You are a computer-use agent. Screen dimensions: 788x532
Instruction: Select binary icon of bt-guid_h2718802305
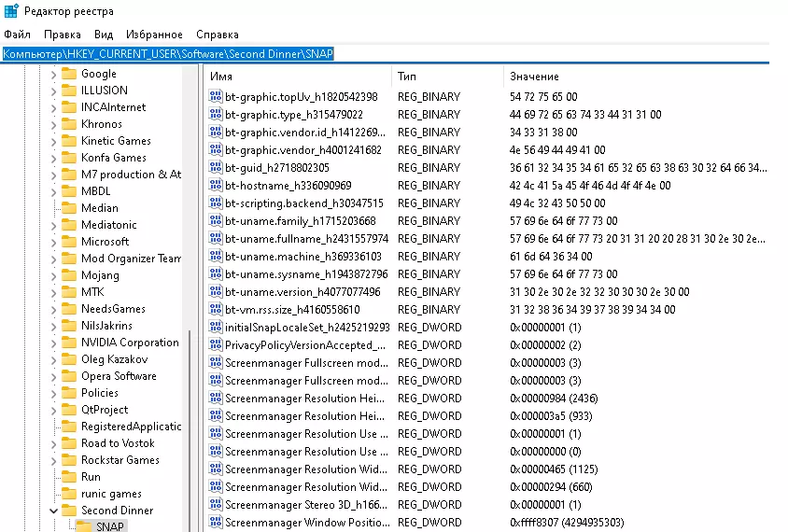coord(216,167)
